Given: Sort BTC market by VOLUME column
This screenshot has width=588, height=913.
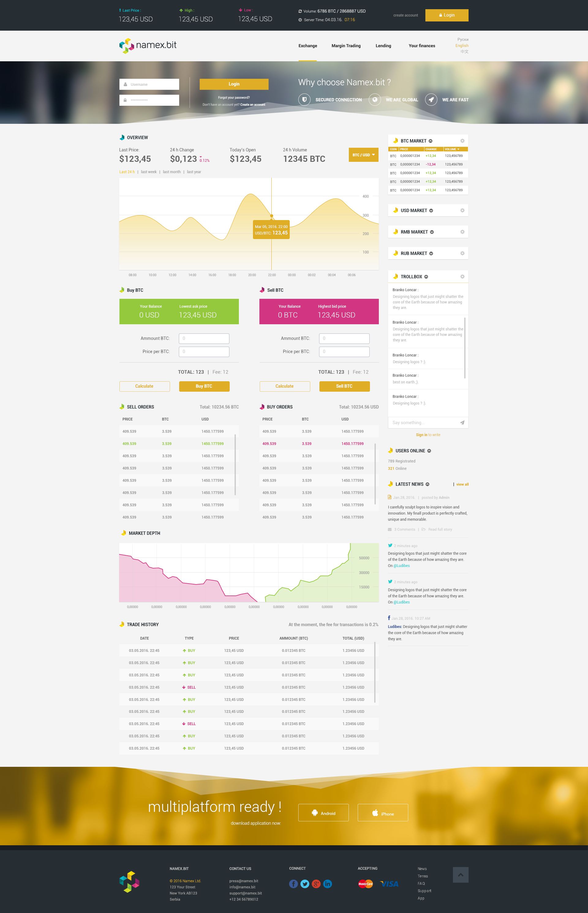Looking at the screenshot, I should tap(452, 149).
